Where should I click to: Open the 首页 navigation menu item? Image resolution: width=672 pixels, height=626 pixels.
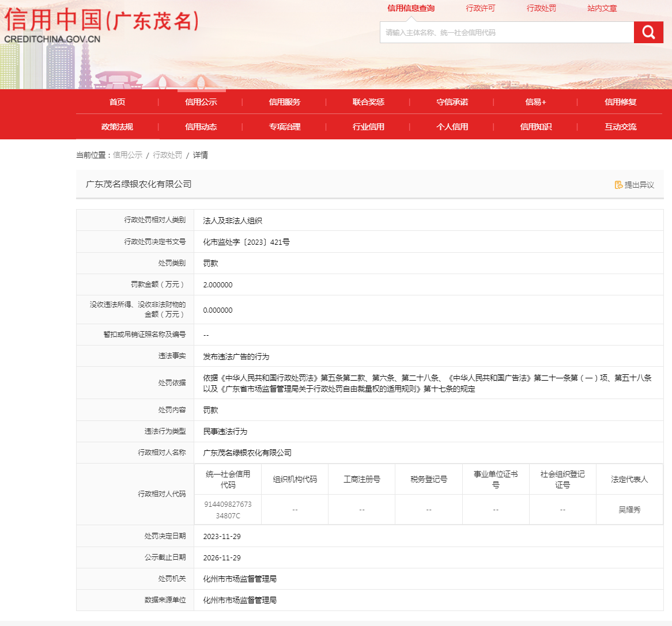pos(117,102)
